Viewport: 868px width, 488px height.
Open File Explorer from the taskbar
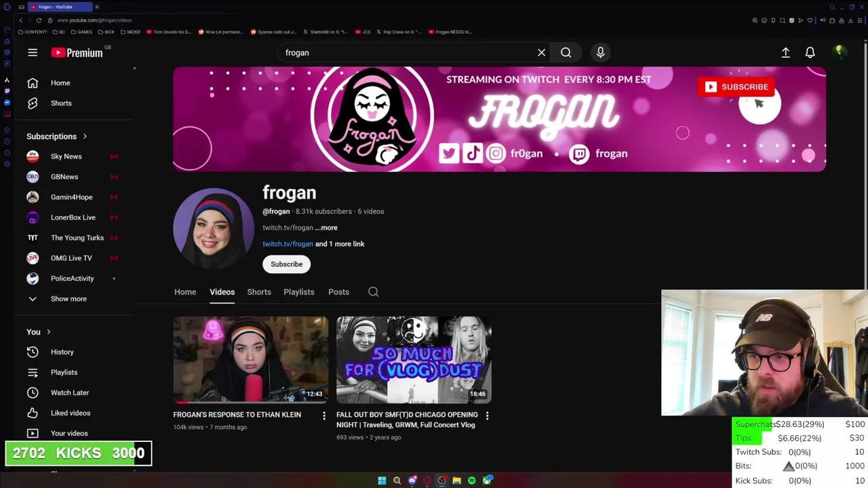point(456,481)
